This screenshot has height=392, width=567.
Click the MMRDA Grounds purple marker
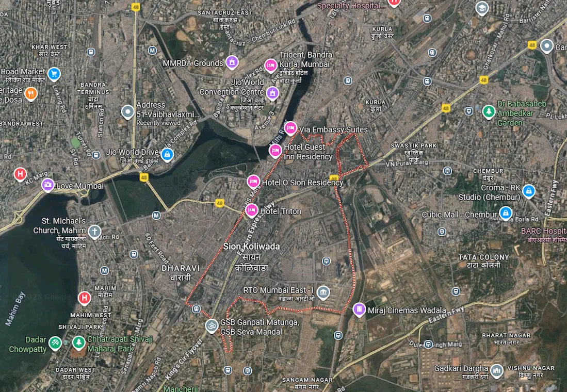point(232,62)
